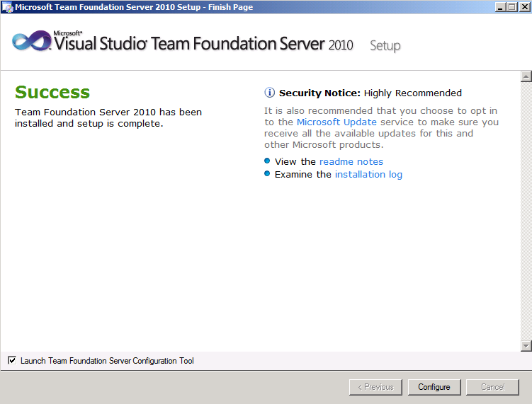Open the installation log link

[368, 175]
